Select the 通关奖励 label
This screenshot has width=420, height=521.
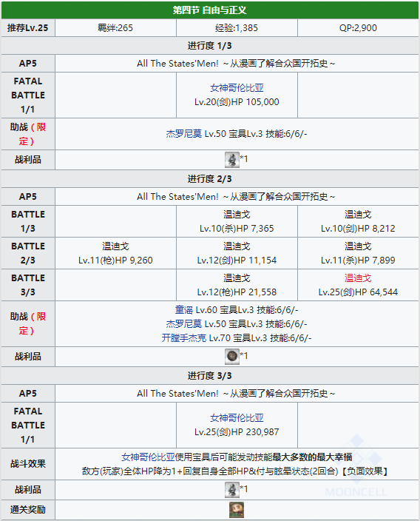(x=28, y=510)
